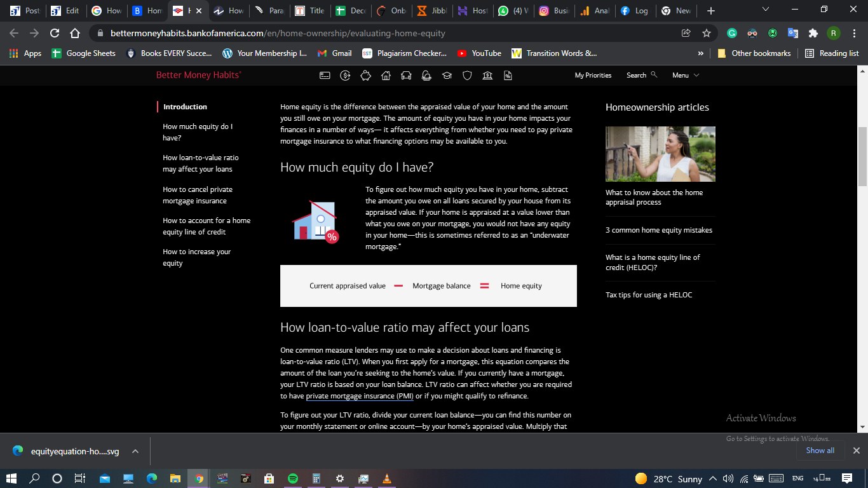This screenshot has width=868, height=488.
Task: Click the home appraisal article thumbnail image
Action: click(x=660, y=154)
